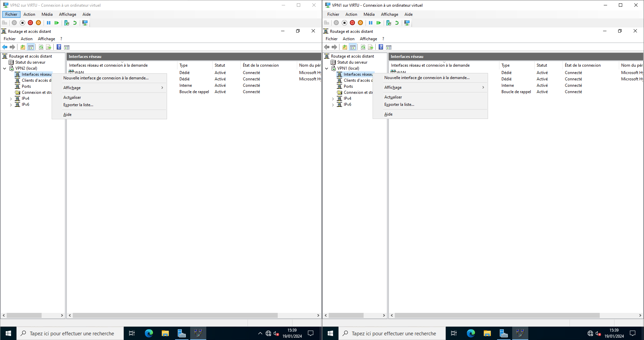
Task: Click the green revert arrow in VPN2 toolbar
Action: click(75, 23)
